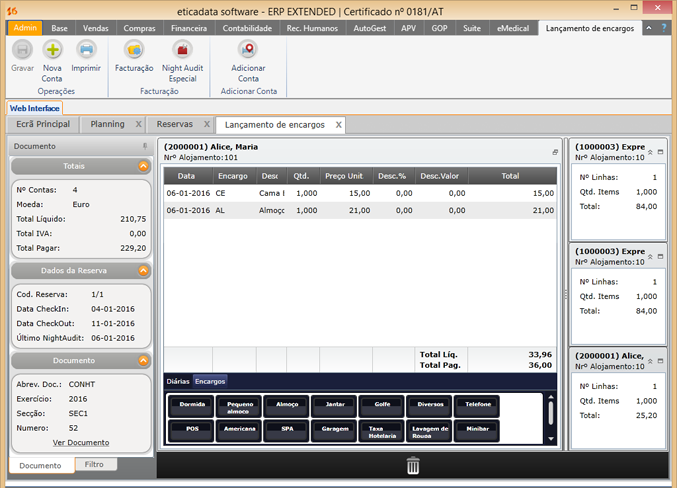This screenshot has width=677, height=488.
Task: Close the Reservas tab
Action: point(207,124)
